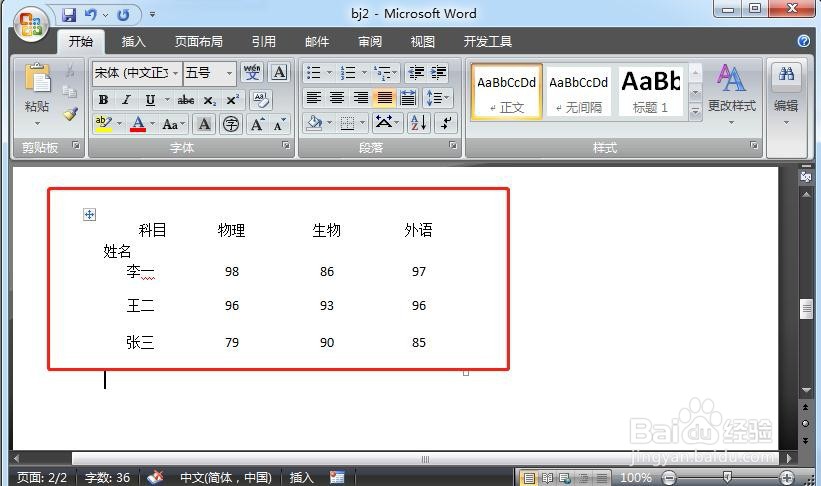Open the highlight color dropdown arrow
Image resolution: width=821 pixels, height=486 pixels.
(119, 124)
